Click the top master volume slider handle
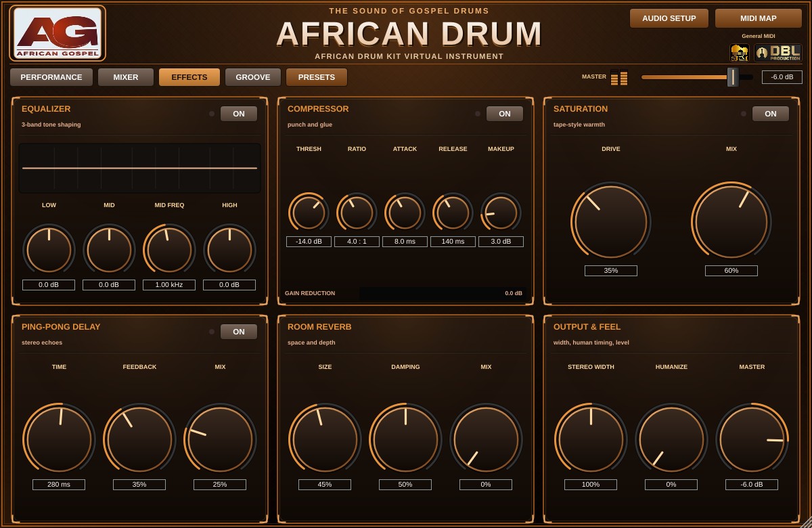The image size is (812, 528). (733, 77)
